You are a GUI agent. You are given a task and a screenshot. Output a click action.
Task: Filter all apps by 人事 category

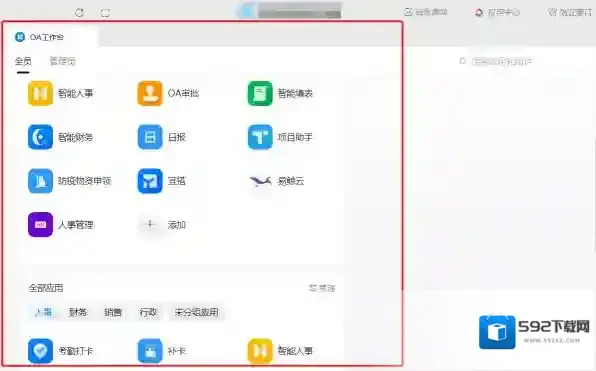[x=43, y=312]
